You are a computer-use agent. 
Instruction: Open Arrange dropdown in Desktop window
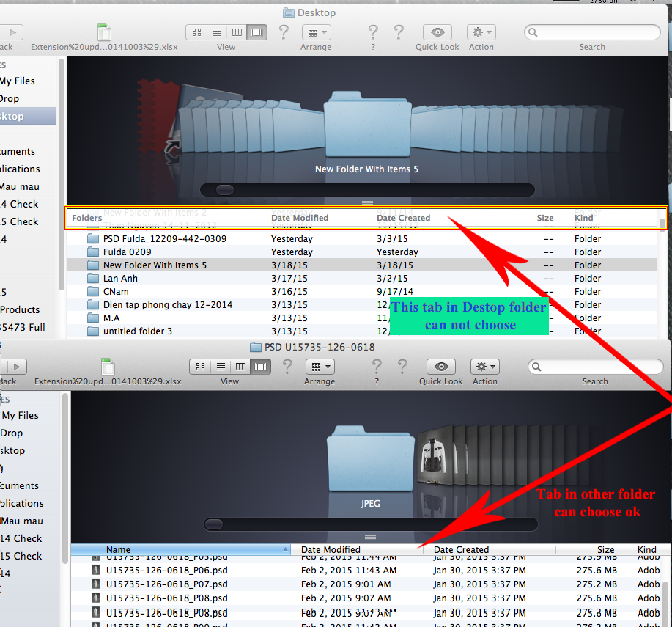pos(317,32)
